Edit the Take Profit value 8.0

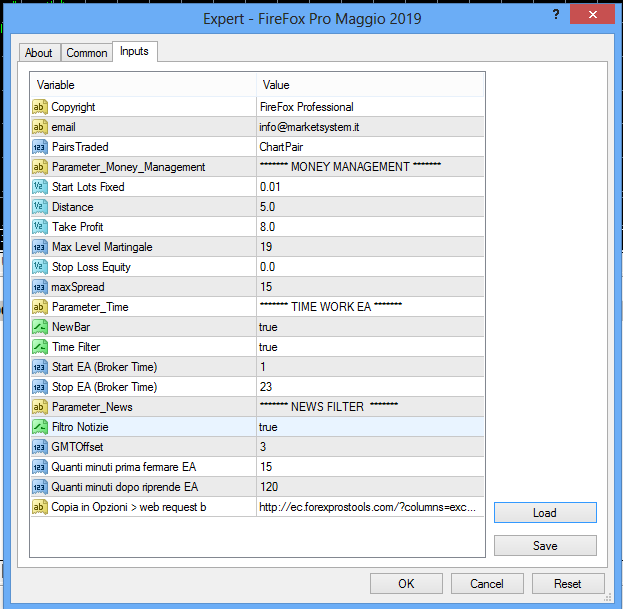tap(370, 227)
